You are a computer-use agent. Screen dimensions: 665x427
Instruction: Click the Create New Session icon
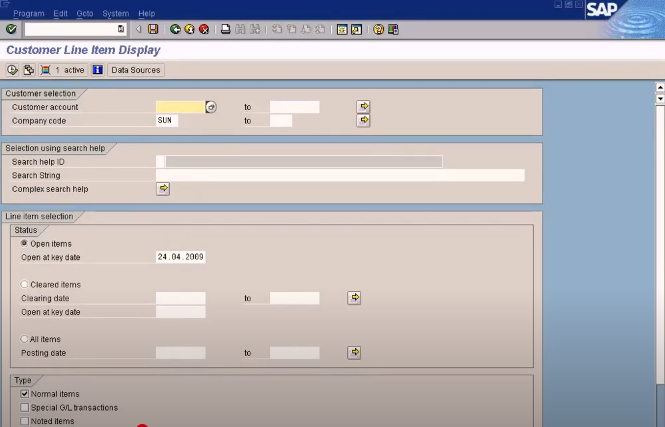[342, 29]
